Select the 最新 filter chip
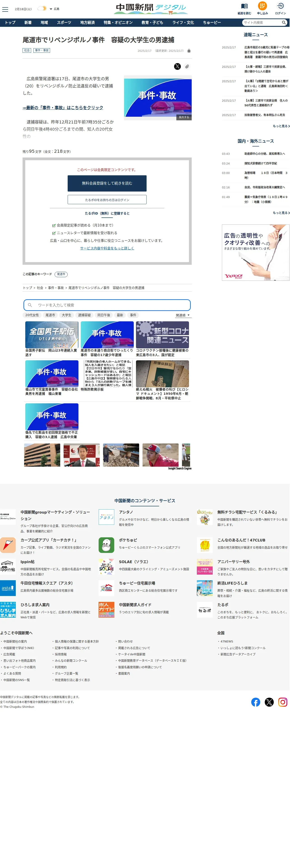 point(120,315)
